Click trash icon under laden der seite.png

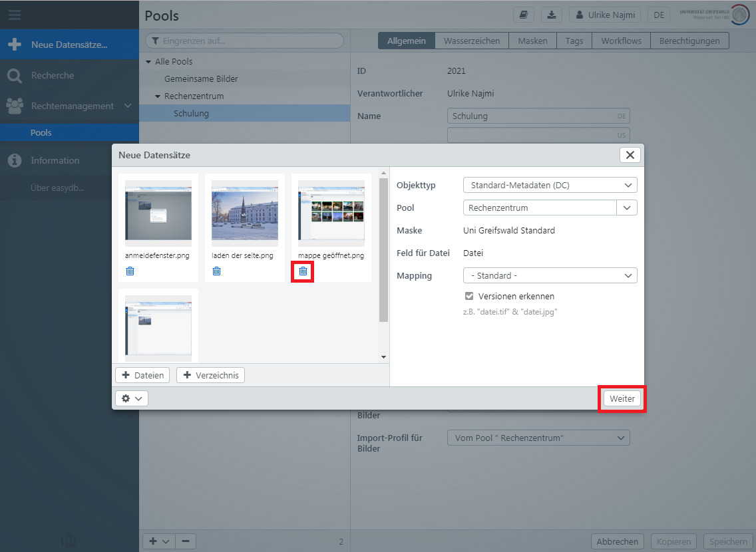pos(216,271)
